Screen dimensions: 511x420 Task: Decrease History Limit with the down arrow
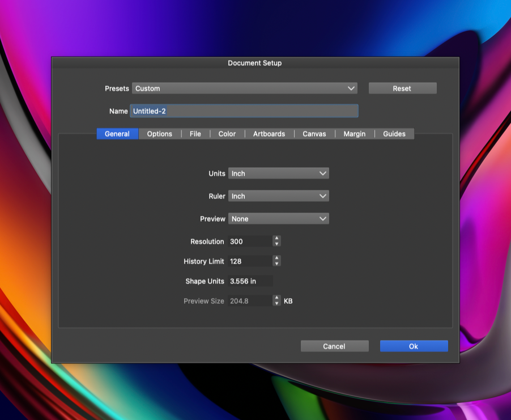tap(276, 264)
